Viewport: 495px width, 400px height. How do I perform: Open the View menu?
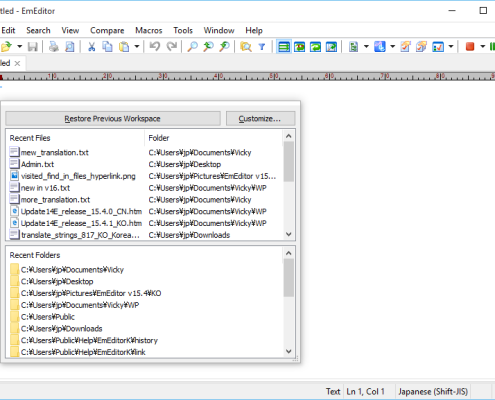tap(70, 31)
